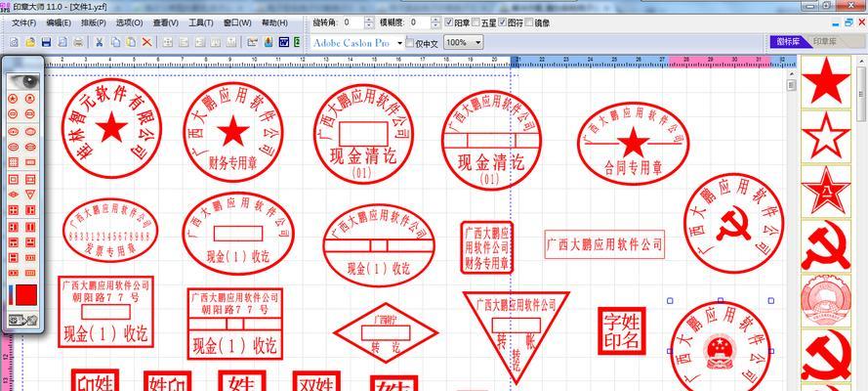Insert the outlined star from library

[825, 136]
